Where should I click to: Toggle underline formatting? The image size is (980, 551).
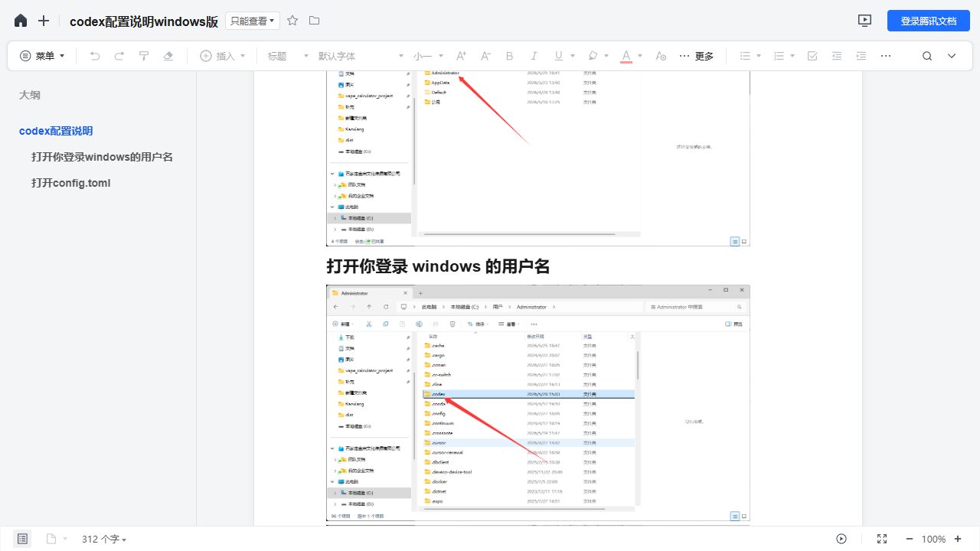pos(558,56)
